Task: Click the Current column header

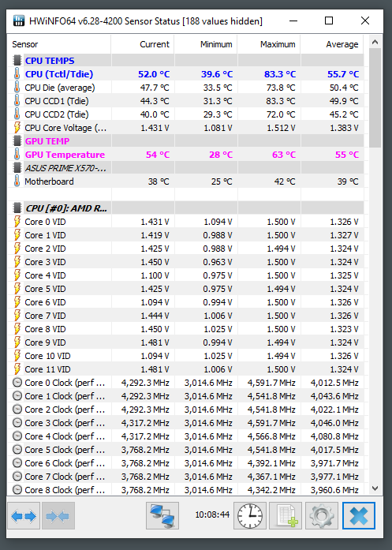Action: pos(143,44)
